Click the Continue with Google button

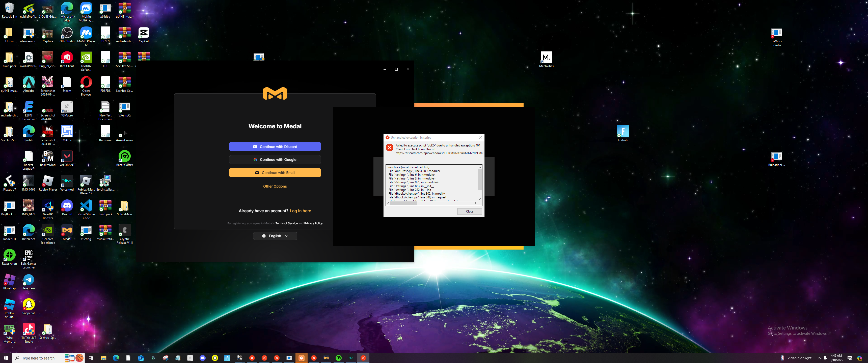[275, 160]
